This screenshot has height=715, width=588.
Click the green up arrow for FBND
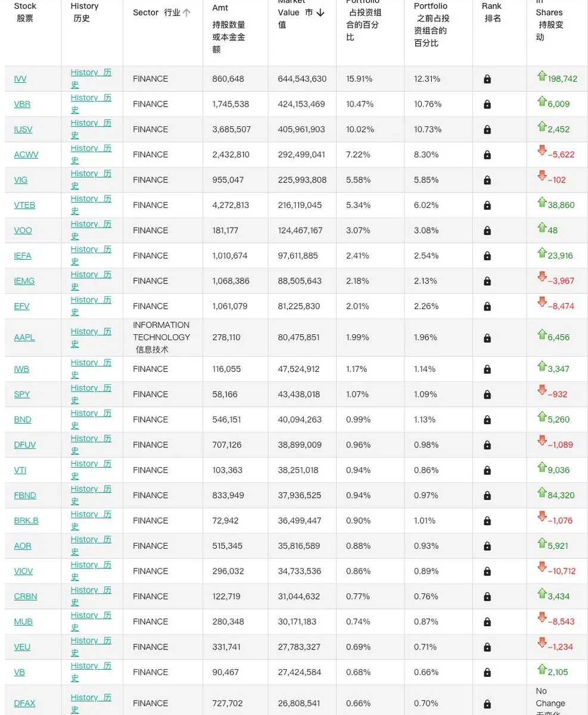pyautogui.click(x=542, y=492)
